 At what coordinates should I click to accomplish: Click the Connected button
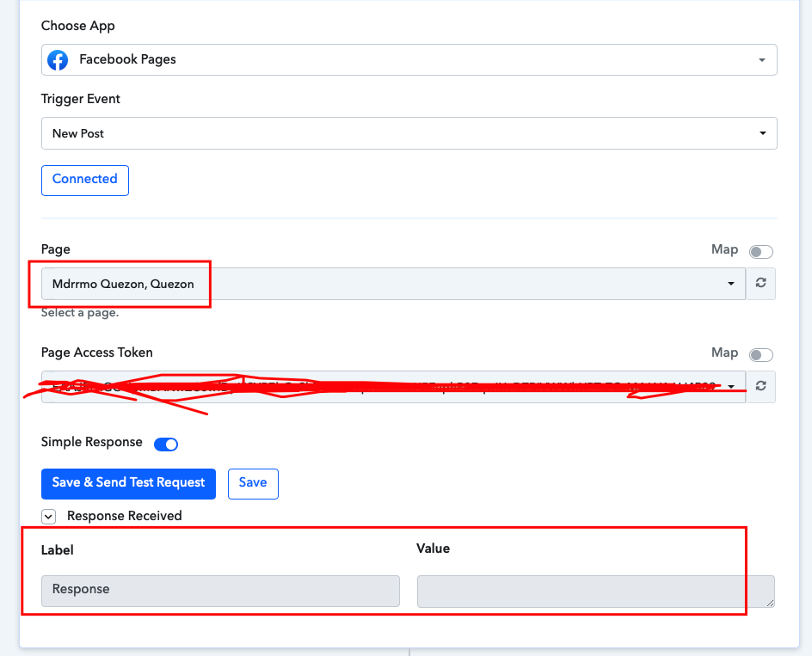click(85, 181)
